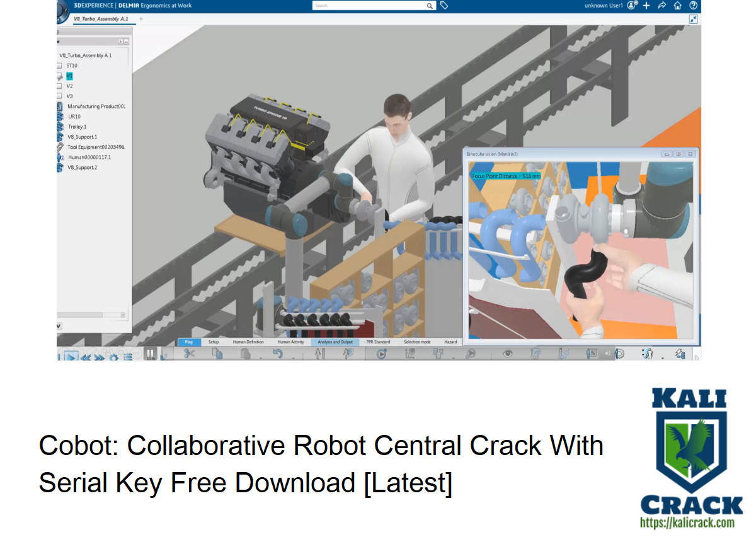This screenshot has width=756, height=537.
Task: Add a new tab with plus button
Action: pos(140,20)
